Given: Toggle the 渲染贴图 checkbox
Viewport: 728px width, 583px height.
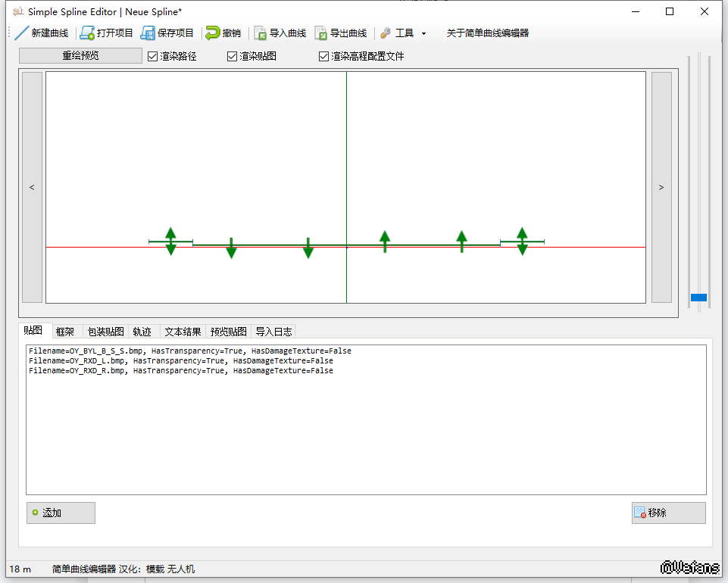Looking at the screenshot, I should pos(233,57).
